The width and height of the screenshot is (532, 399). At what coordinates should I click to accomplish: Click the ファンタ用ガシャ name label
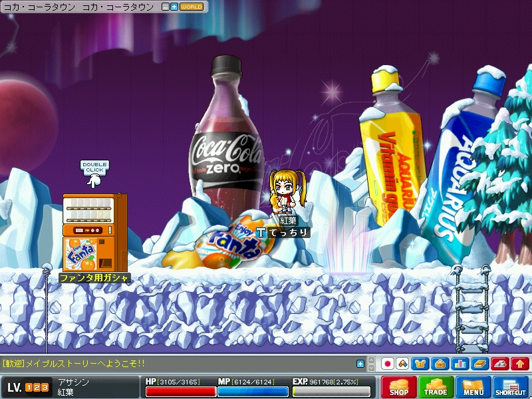click(x=94, y=278)
